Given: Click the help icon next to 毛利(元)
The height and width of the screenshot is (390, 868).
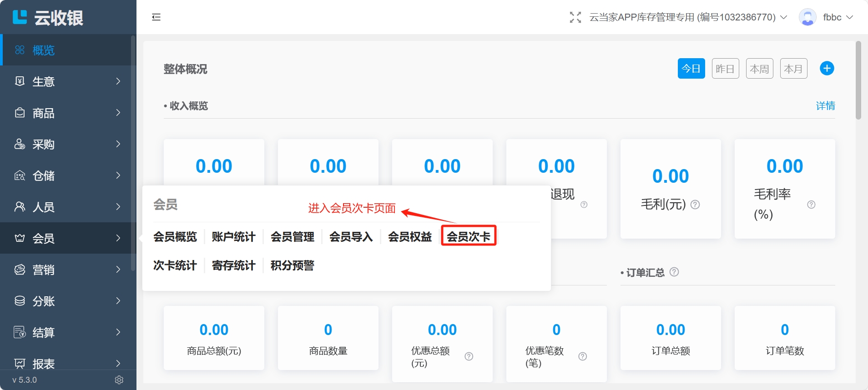Looking at the screenshot, I should click(x=695, y=205).
